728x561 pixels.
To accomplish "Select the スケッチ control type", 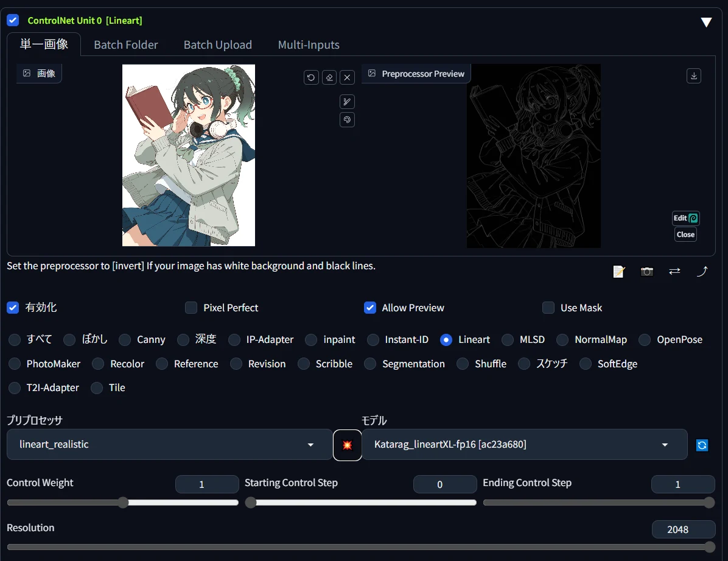I will pyautogui.click(x=524, y=364).
